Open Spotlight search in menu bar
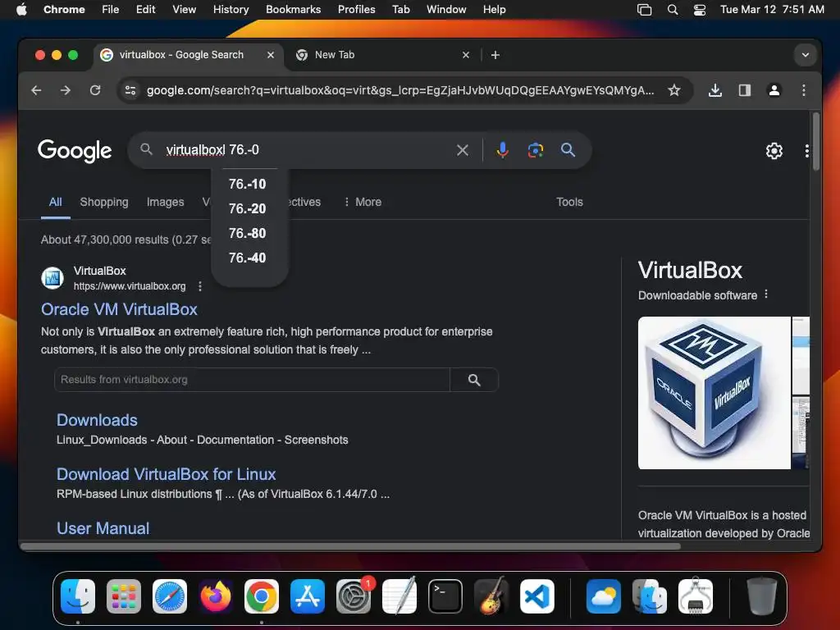Image resolution: width=840 pixels, height=630 pixels. pyautogui.click(x=673, y=10)
